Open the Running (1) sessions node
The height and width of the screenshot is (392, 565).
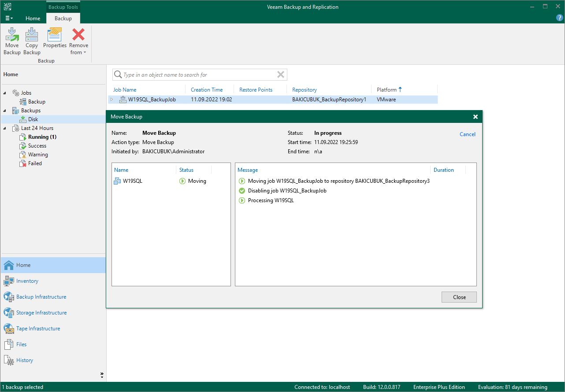42,137
